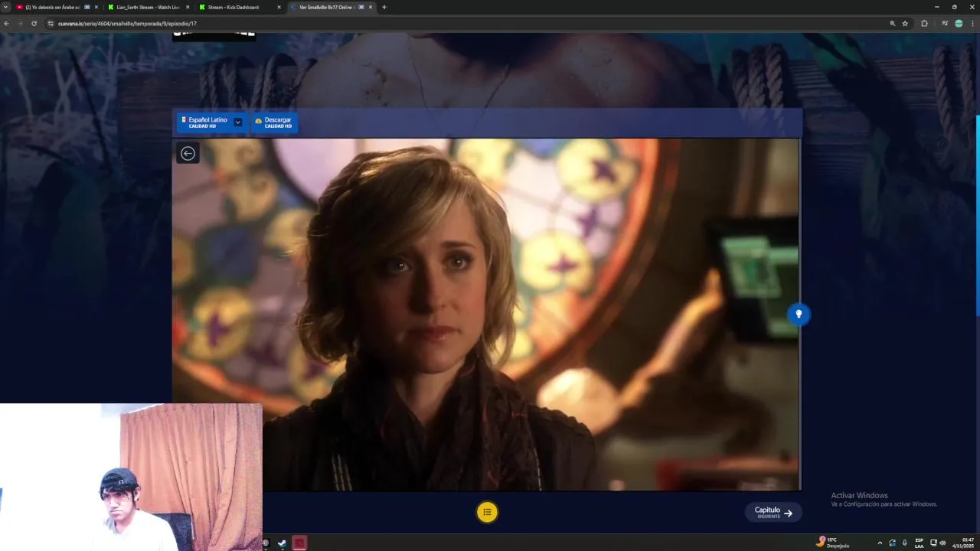Open the weather widget showing 15°C Despejado
This screenshot has width=980, height=551.
coord(835,543)
